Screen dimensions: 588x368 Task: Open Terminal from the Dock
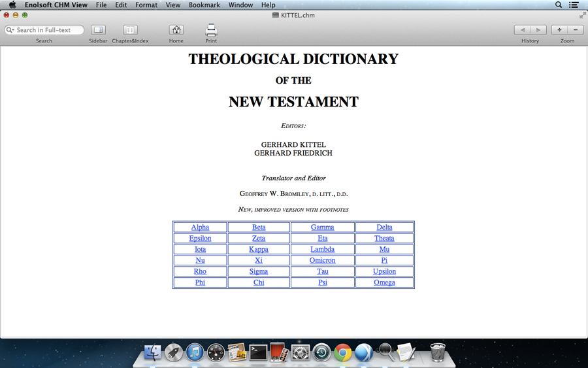(258, 352)
